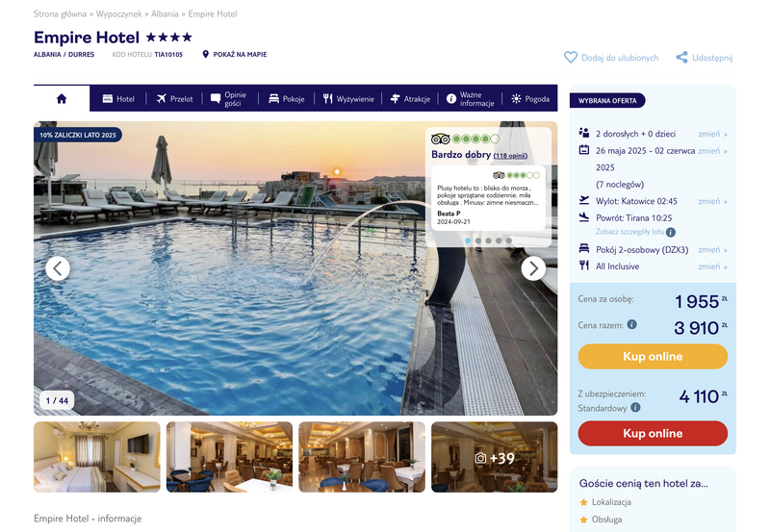Select last review carousel dot

click(509, 241)
